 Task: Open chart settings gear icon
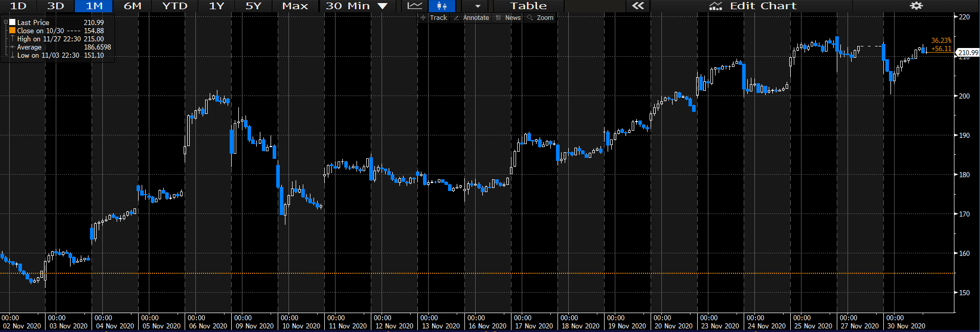tap(916, 6)
